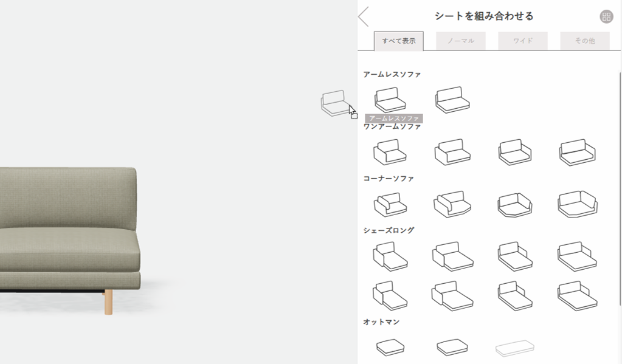The image size is (622, 364).
Task: Choose the fourth one-arm sofa icon
Action: coord(577,153)
